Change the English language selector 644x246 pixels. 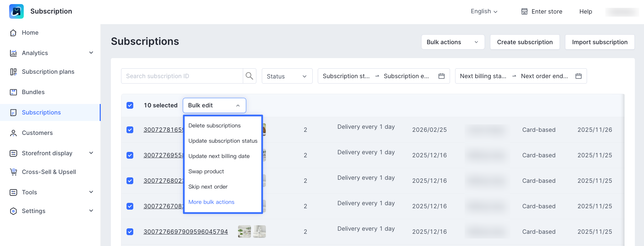pos(484,12)
